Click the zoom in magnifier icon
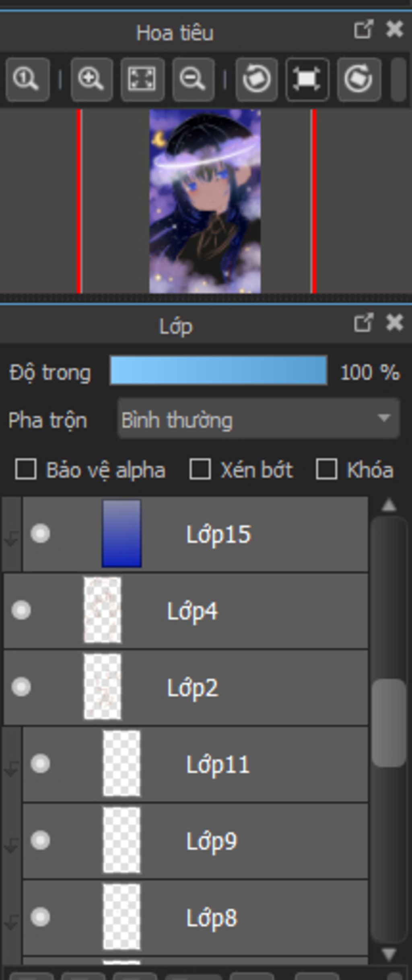Viewport: 412px width, 980px height. tap(91, 79)
